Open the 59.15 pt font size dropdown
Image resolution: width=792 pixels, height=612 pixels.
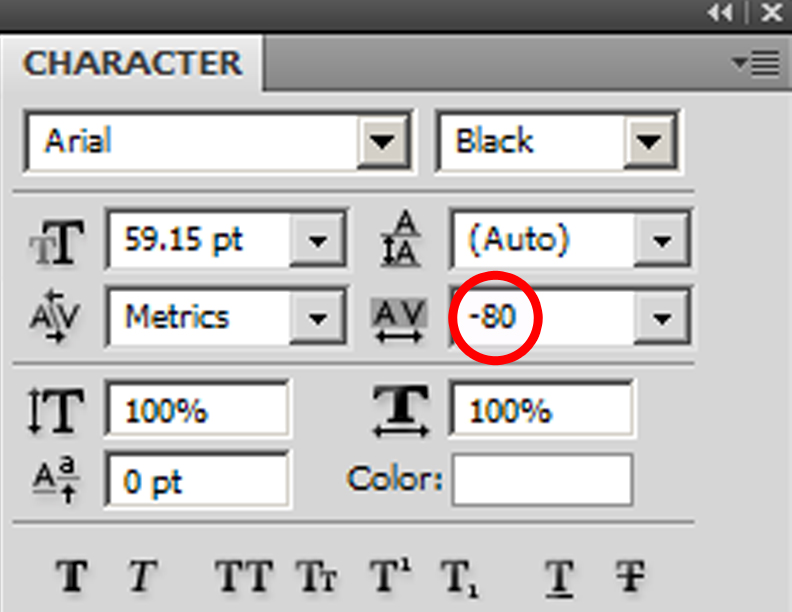coord(317,240)
